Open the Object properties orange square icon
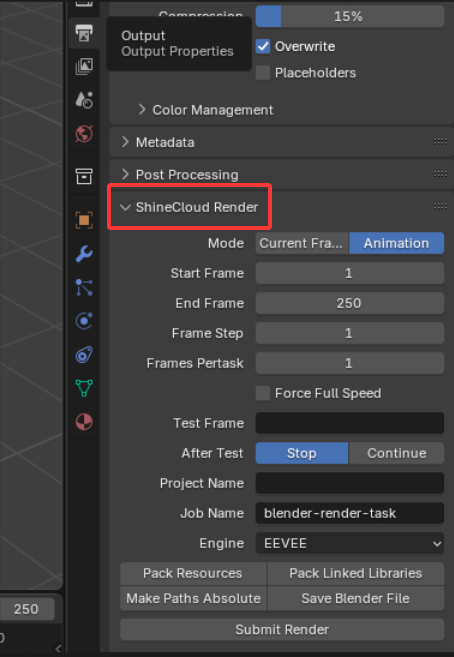The width and height of the screenshot is (454, 657). [84, 220]
